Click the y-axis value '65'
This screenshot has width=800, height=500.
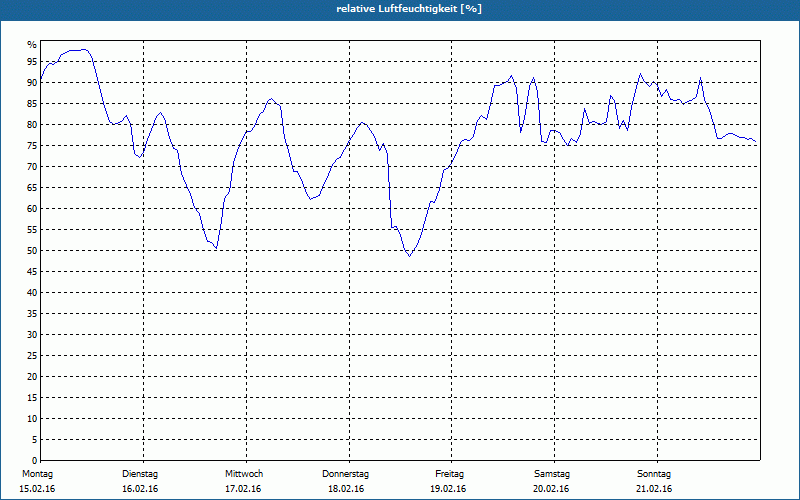(x=32, y=188)
